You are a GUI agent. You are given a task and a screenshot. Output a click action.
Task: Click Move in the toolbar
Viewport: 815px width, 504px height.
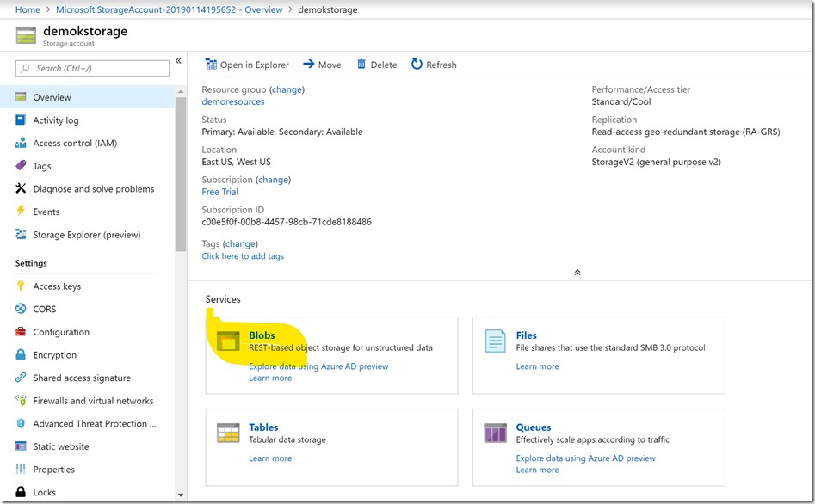322,65
